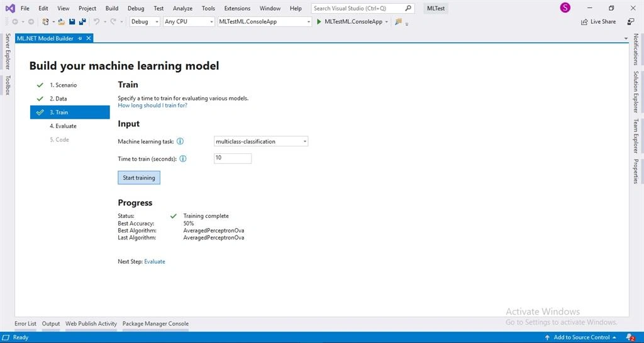Open the Error List bottom tab
The height and width of the screenshot is (343, 644).
25,324
